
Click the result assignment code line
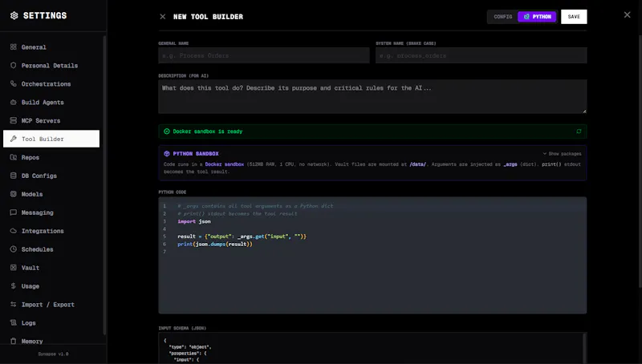pos(242,237)
